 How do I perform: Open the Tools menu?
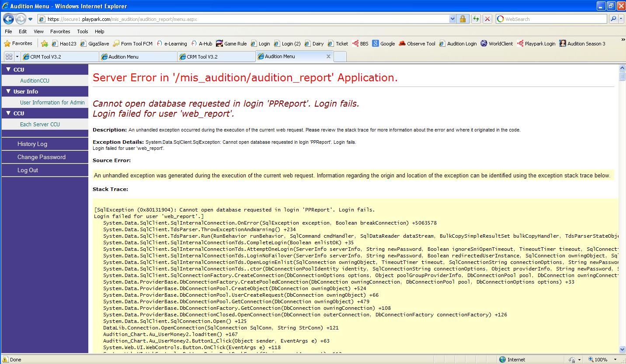pos(82,31)
